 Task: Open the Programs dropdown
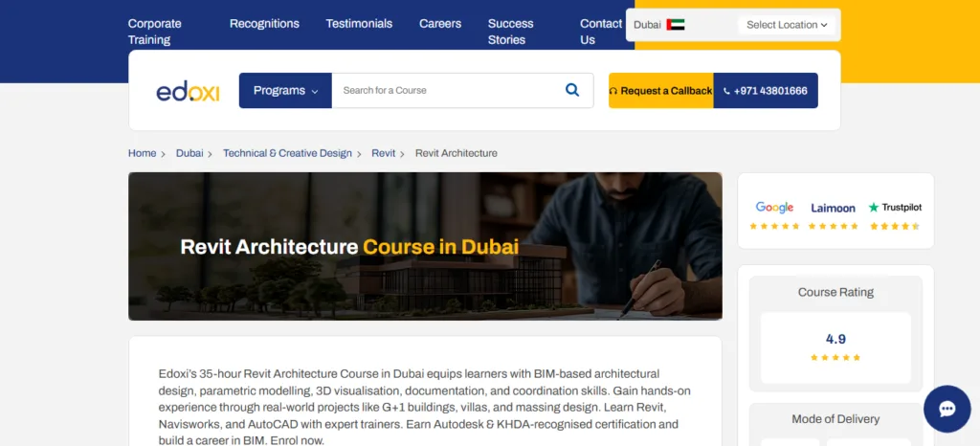tap(285, 91)
